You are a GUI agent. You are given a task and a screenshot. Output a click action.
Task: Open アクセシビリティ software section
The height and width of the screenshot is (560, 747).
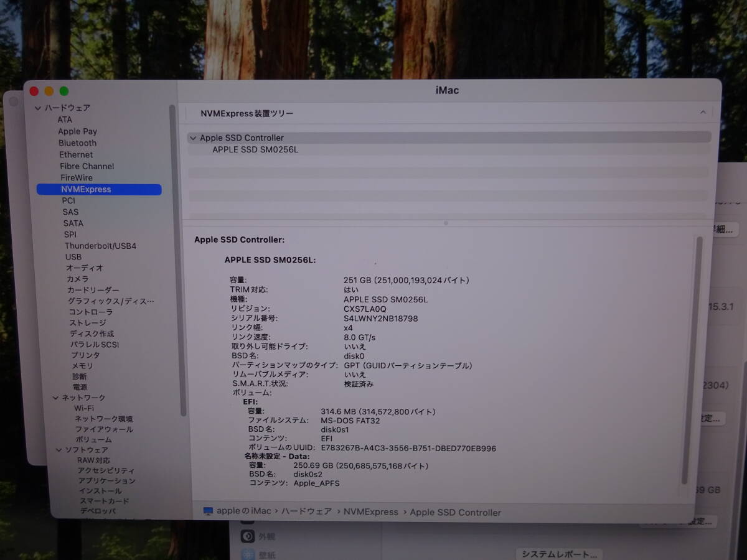pyautogui.click(x=106, y=471)
